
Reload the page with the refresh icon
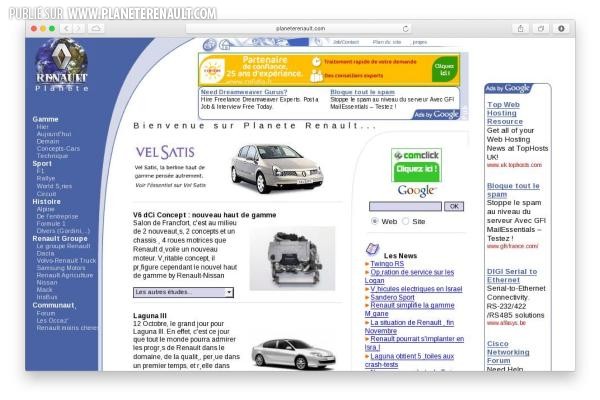tap(405, 29)
